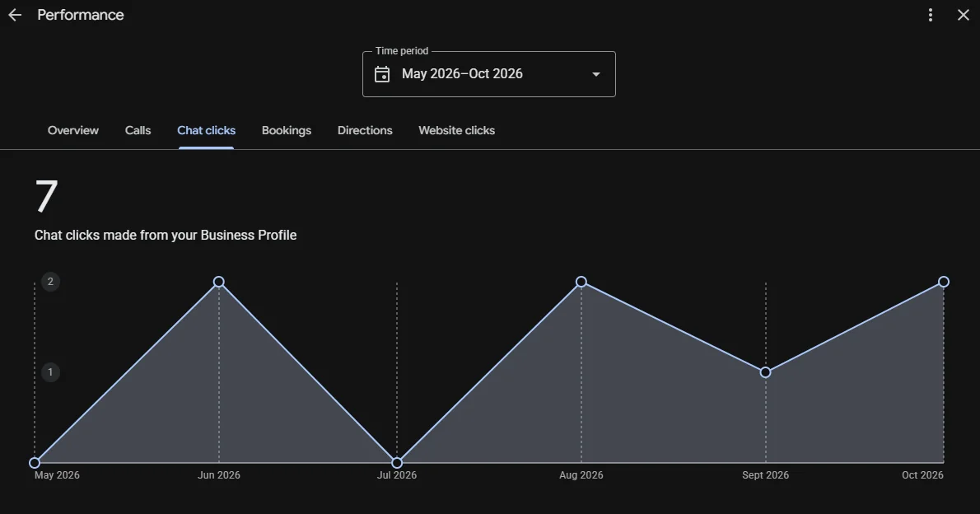This screenshot has height=514, width=980.
Task: Click the Jun 2026 data point
Action: 219,282
